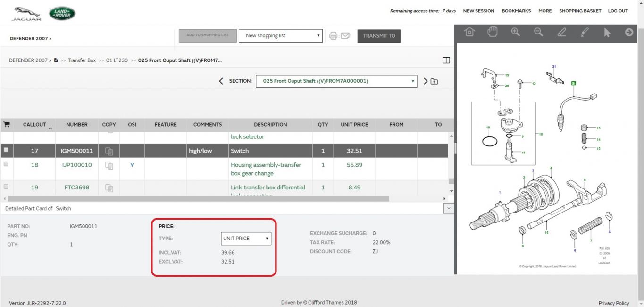Viewport: 644px width, 307px height.
Task: Click the NUMBER column header
Action: coord(77,125)
